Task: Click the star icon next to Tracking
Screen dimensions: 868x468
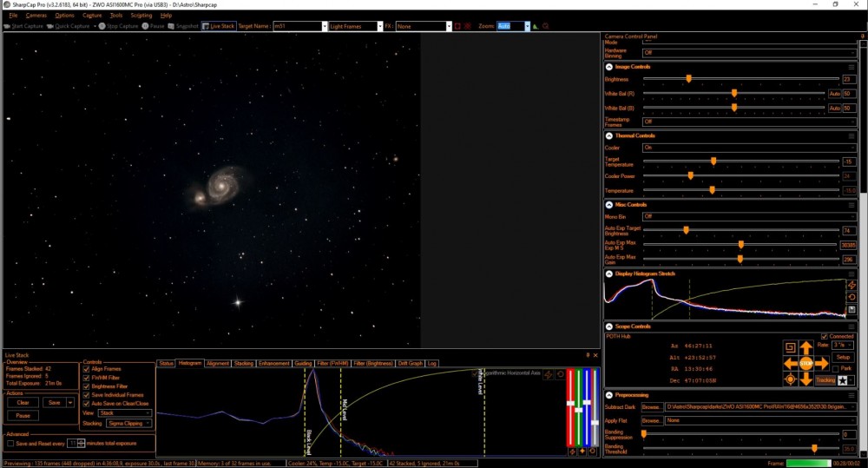Action: (x=843, y=380)
